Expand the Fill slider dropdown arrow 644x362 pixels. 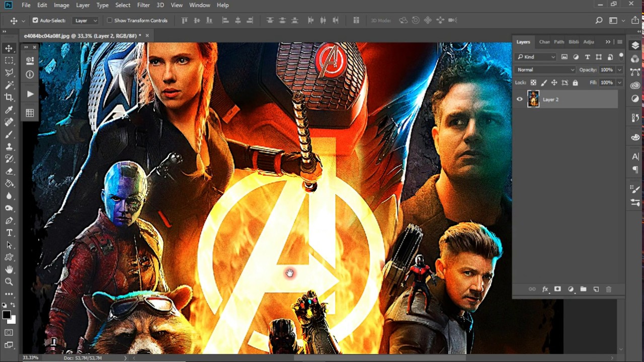tap(619, 82)
